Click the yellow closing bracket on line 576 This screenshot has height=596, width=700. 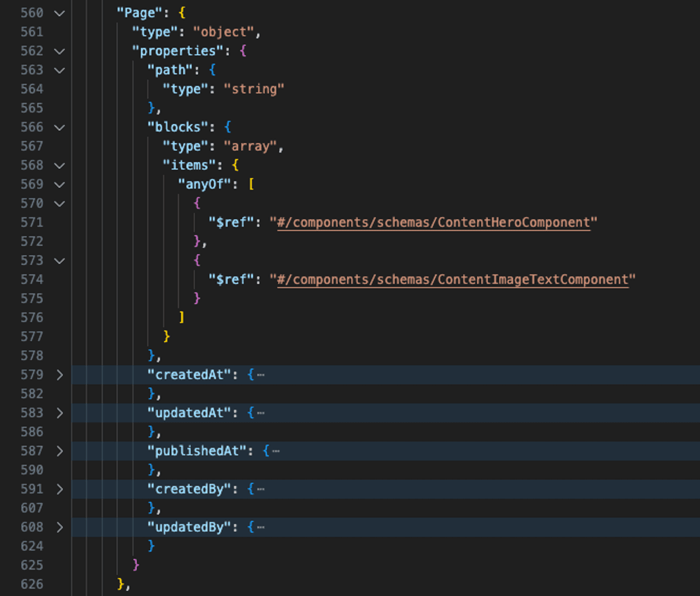(x=182, y=317)
